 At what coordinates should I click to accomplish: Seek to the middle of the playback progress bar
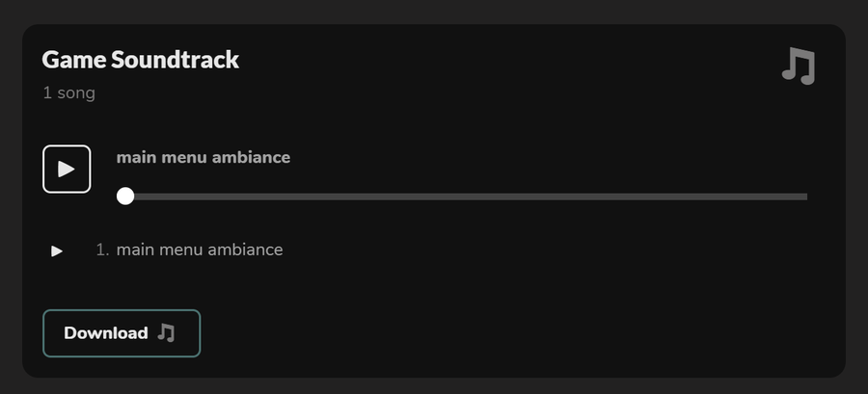(x=462, y=197)
